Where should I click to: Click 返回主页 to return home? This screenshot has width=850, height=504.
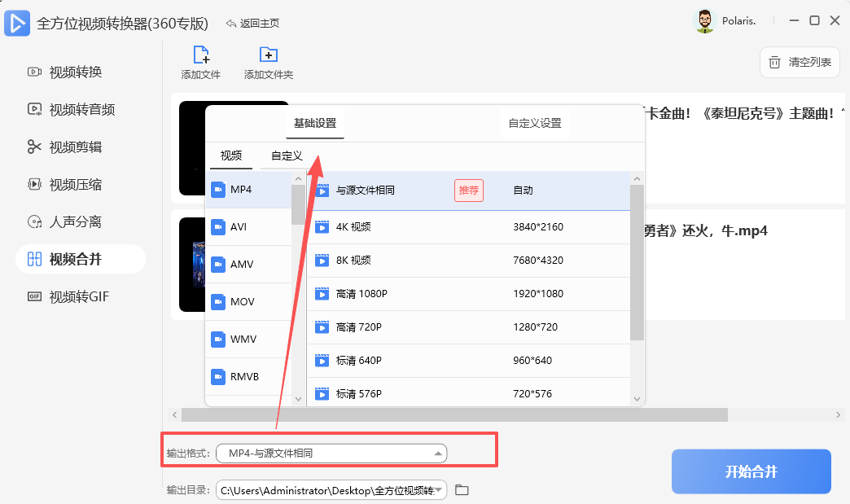[x=253, y=24]
